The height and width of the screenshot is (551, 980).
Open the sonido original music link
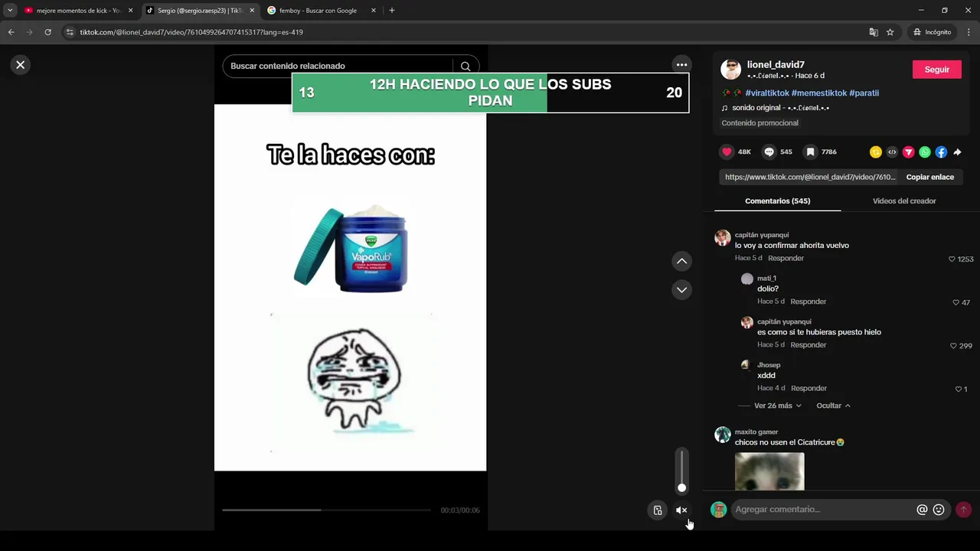pyautogui.click(x=780, y=108)
